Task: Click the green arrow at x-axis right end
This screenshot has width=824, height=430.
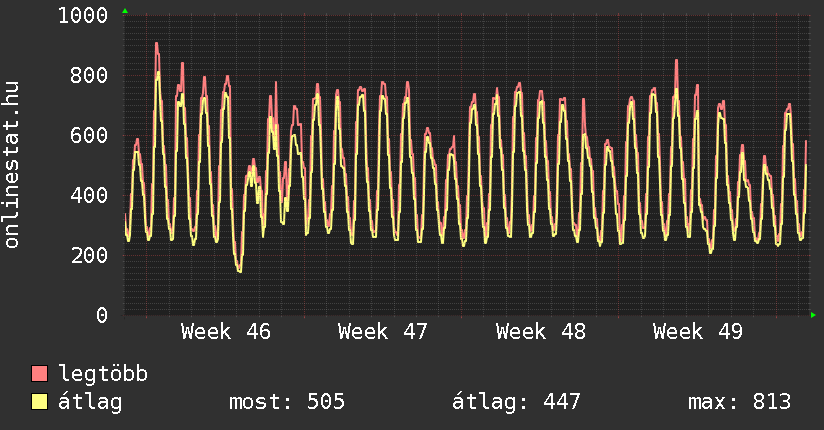Action: (x=814, y=315)
